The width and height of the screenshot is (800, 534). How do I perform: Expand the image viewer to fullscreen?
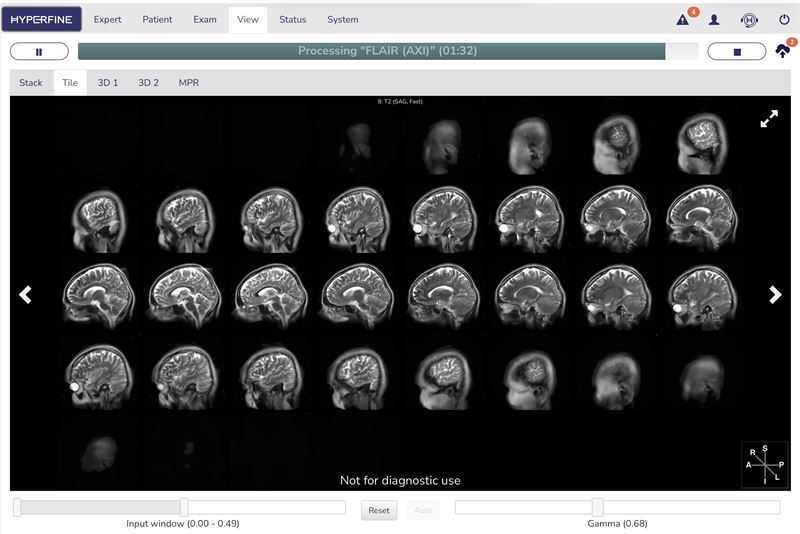click(x=769, y=118)
